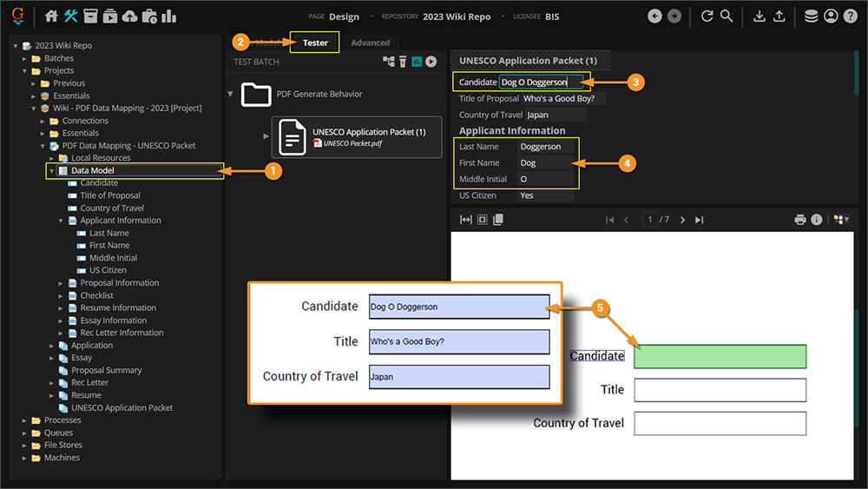Expand the Proposal Information section
This screenshot has height=489, width=868.
[x=61, y=283]
